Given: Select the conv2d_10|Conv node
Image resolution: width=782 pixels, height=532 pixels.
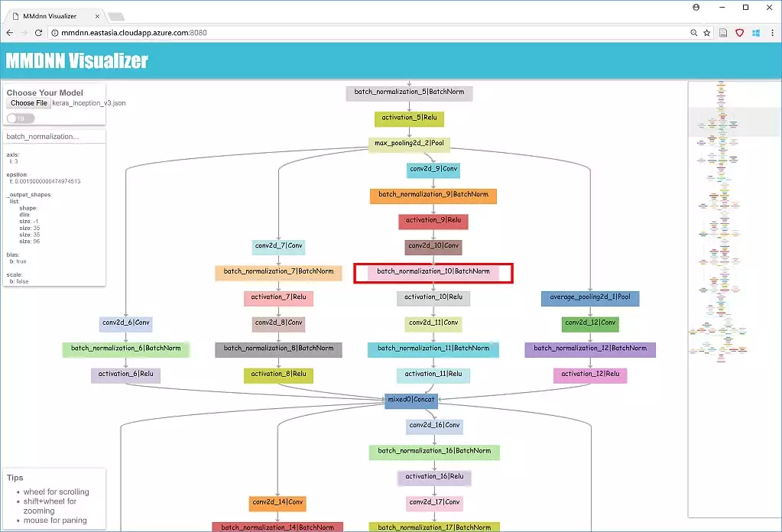Looking at the screenshot, I should tap(433, 247).
